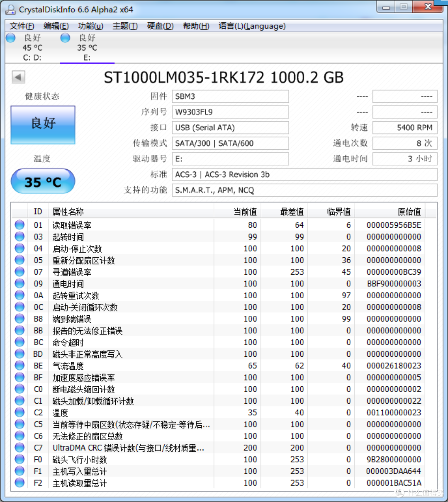
Task: Click the status orb in row BE 气流温度
Action: (19, 366)
